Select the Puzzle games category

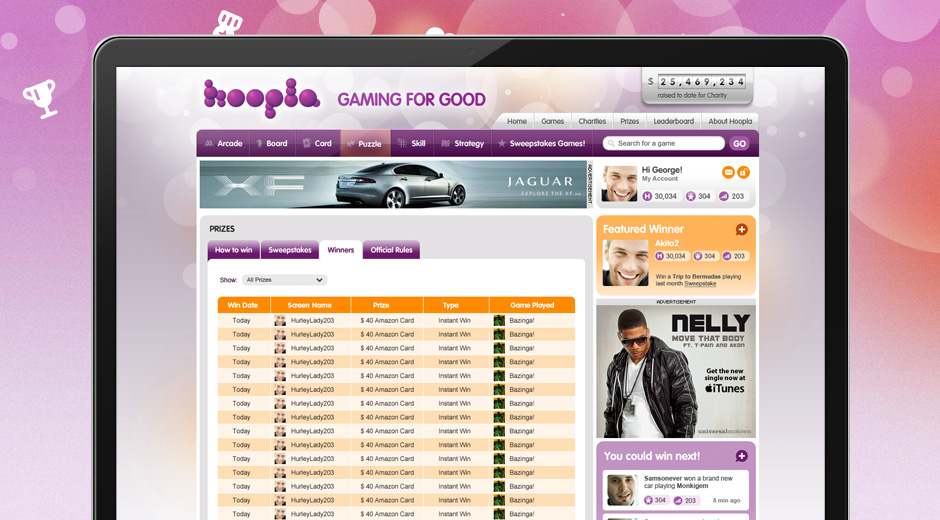click(x=365, y=143)
